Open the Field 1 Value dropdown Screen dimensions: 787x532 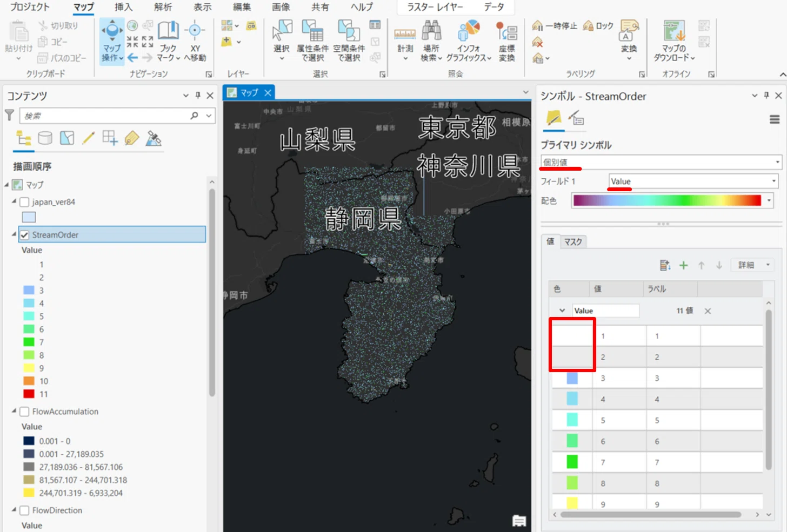[x=693, y=181]
